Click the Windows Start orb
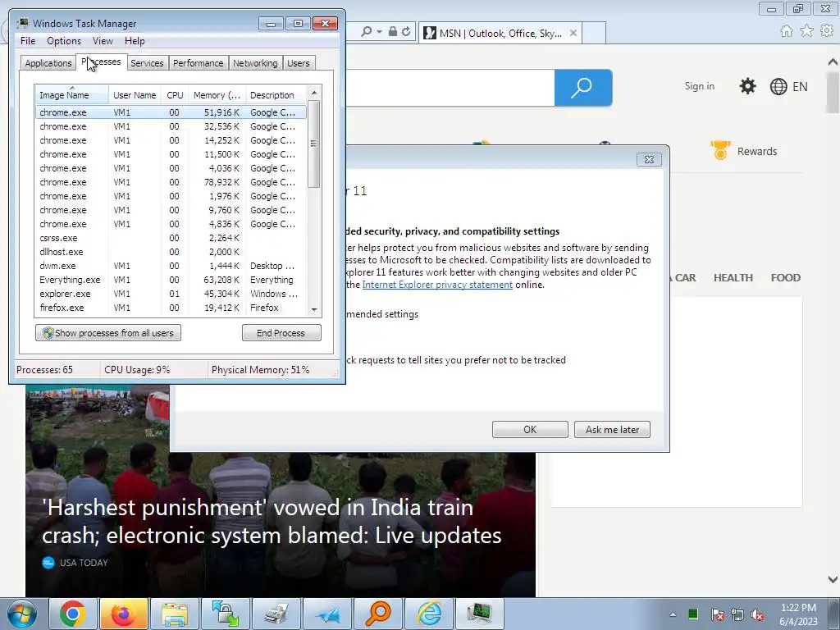Image resolution: width=840 pixels, height=630 pixels. pos(22,614)
